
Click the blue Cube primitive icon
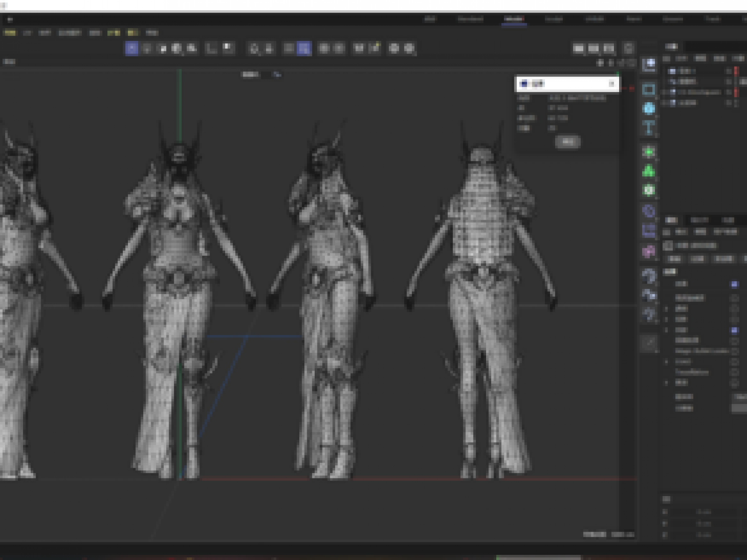[x=648, y=108]
